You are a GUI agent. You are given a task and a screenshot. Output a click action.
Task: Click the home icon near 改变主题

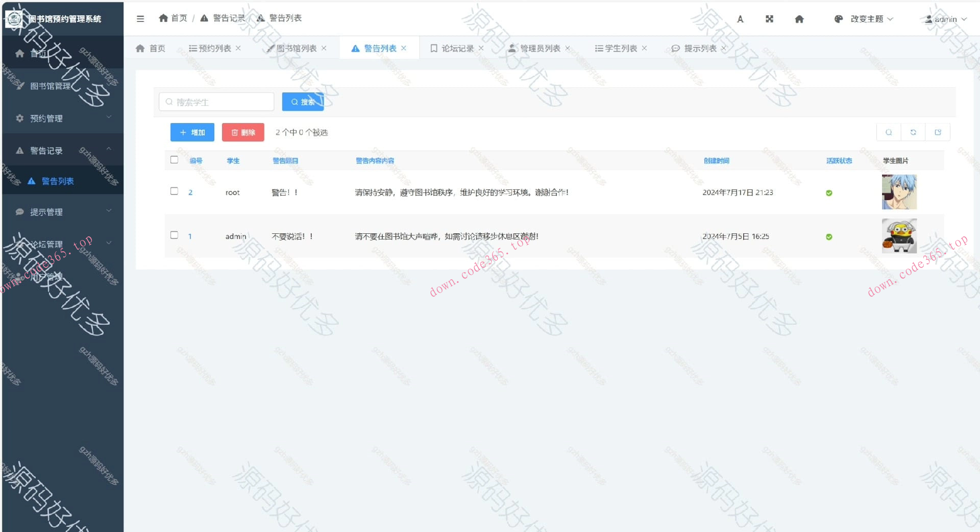(799, 19)
